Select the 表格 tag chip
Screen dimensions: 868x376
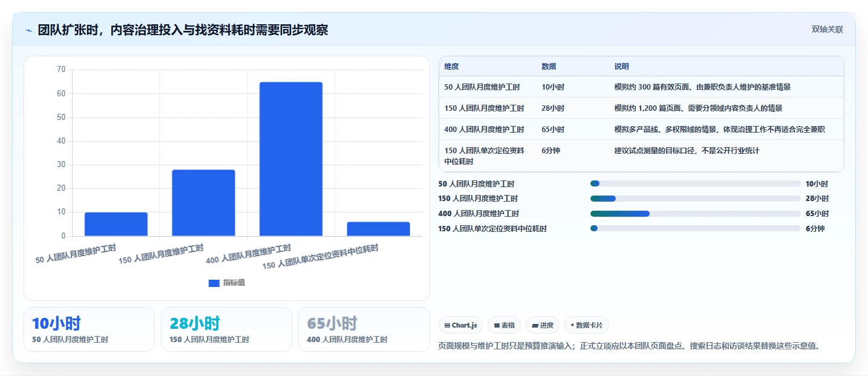[x=504, y=325]
